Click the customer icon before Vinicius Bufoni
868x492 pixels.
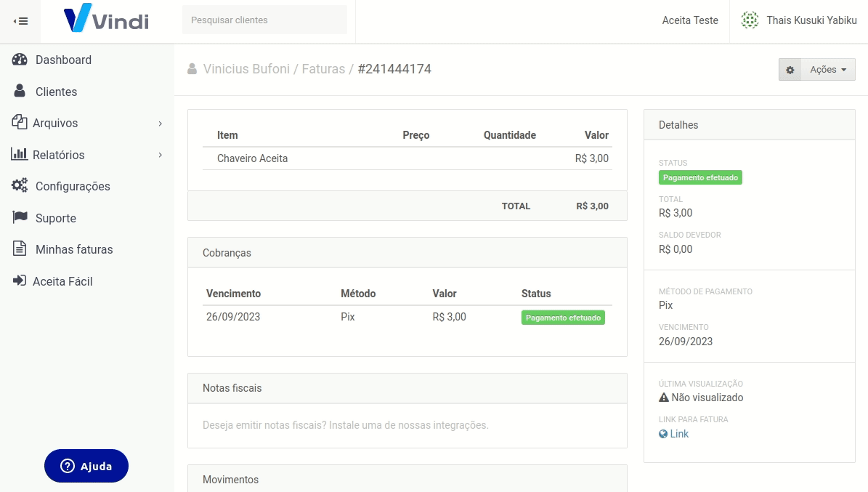[x=192, y=69]
